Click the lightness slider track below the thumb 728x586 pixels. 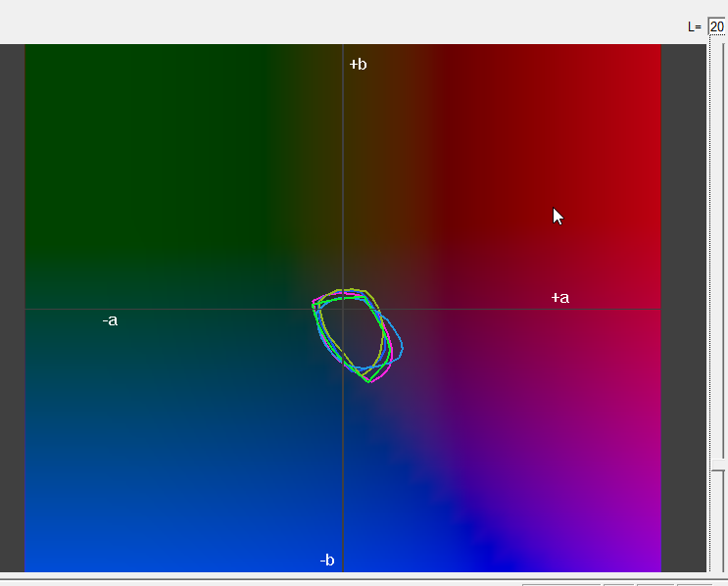pos(717,524)
